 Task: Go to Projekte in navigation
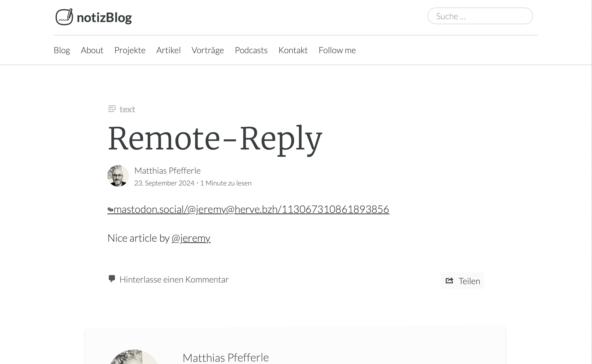130,50
